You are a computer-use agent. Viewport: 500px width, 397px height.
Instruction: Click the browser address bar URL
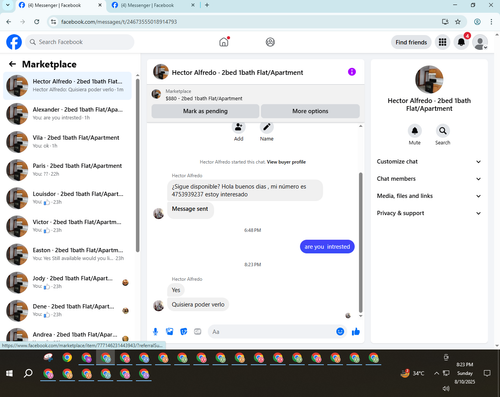[x=119, y=22]
